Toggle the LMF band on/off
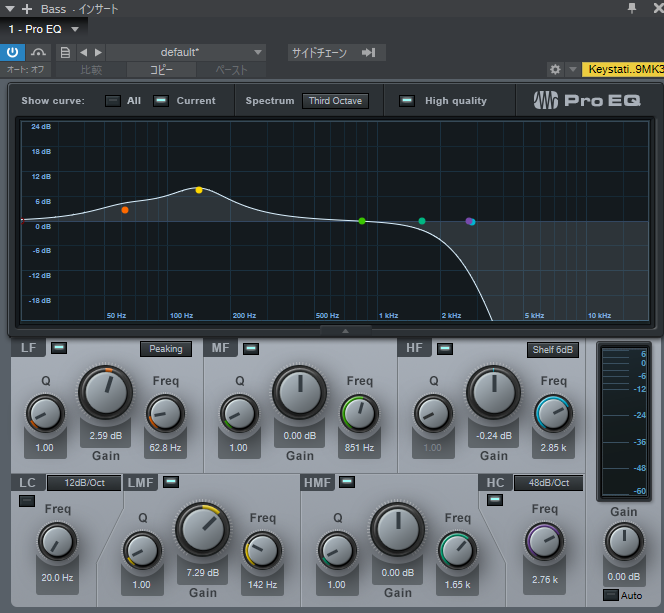Viewport: 664px width, 613px height. (171, 482)
